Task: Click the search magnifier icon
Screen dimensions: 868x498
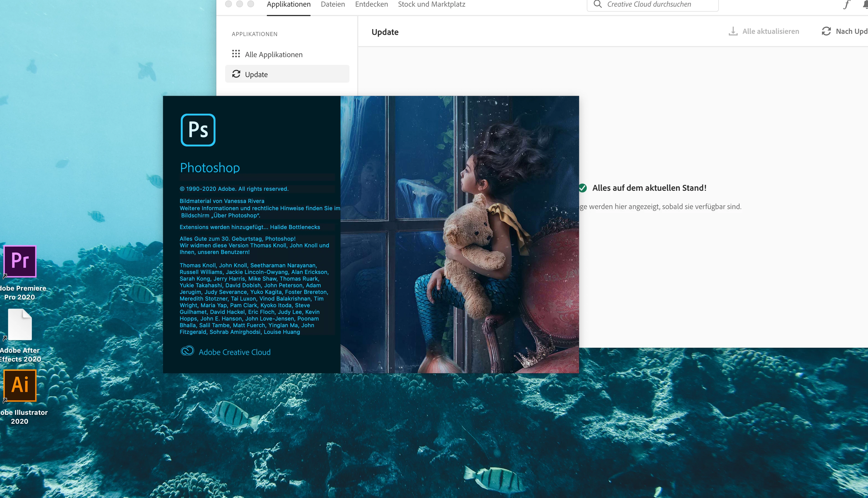Action: (597, 4)
